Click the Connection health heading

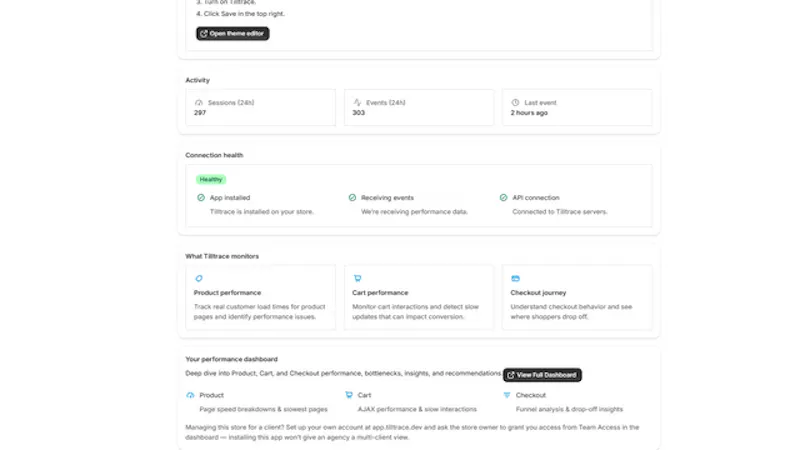(x=214, y=155)
